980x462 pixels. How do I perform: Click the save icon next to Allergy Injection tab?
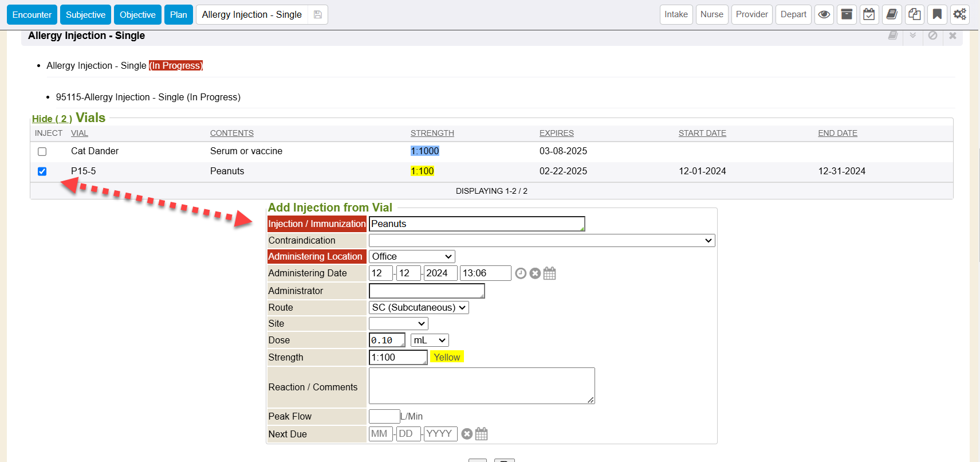pos(318,15)
